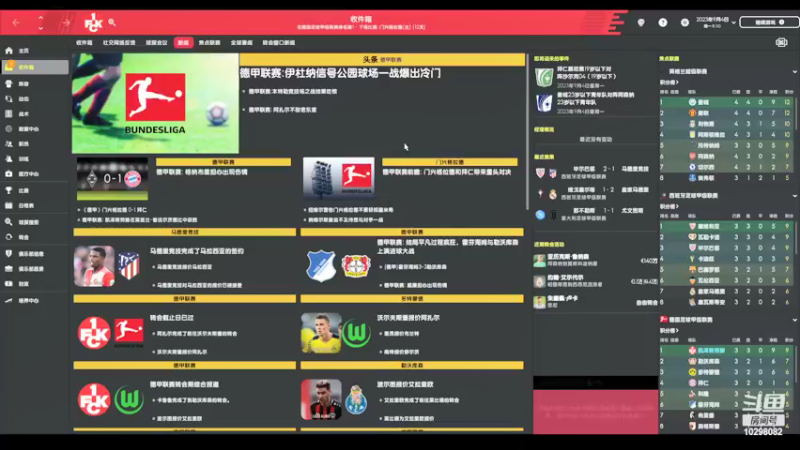Select the highlighted 新闻 News tab
Viewport: 800px width, 450px height.
(x=183, y=43)
